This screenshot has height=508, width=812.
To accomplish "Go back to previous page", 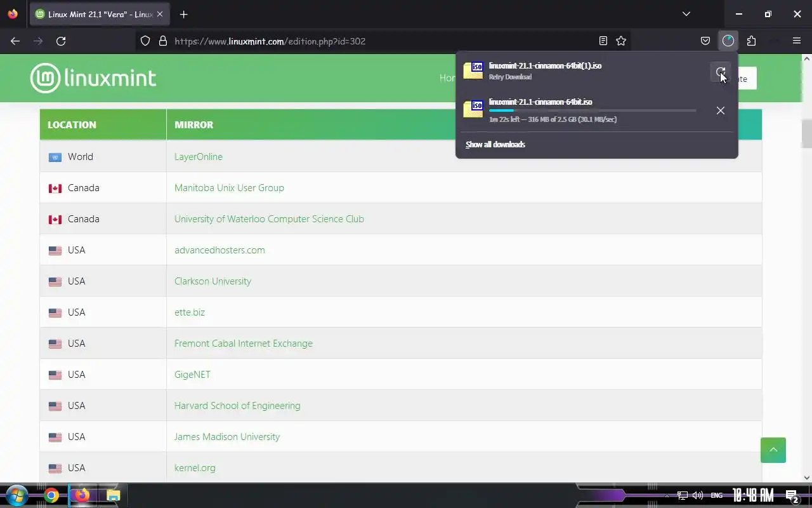I will pos(15,41).
